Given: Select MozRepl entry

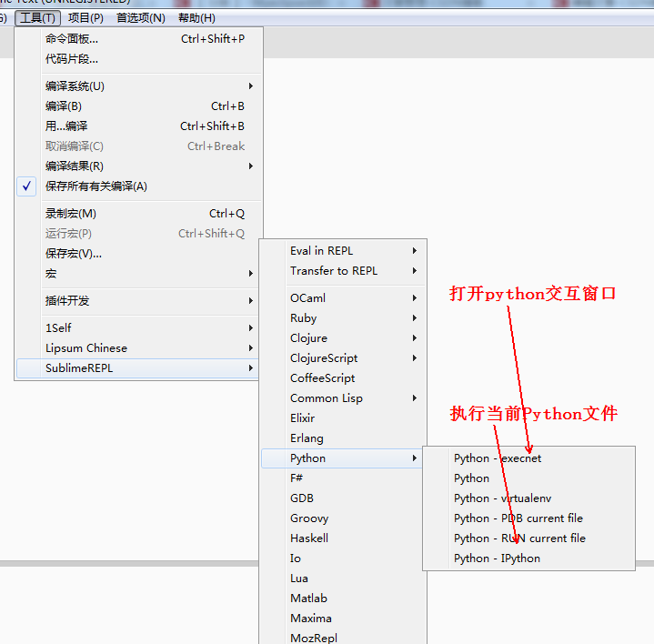Looking at the screenshot, I should point(343,638).
